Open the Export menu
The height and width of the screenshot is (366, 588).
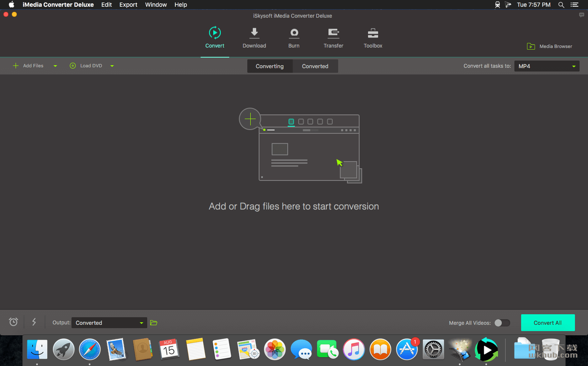coord(128,5)
